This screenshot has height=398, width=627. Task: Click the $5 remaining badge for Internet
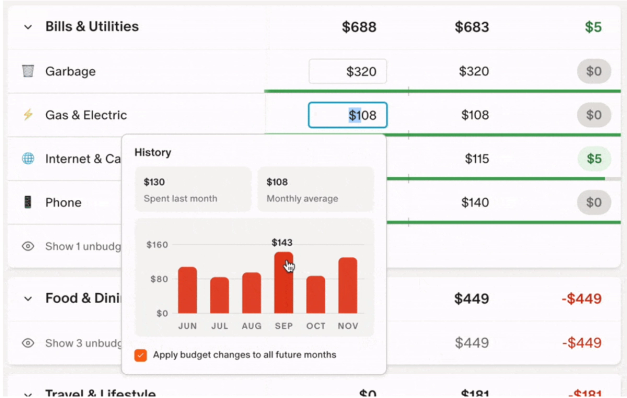(x=594, y=159)
